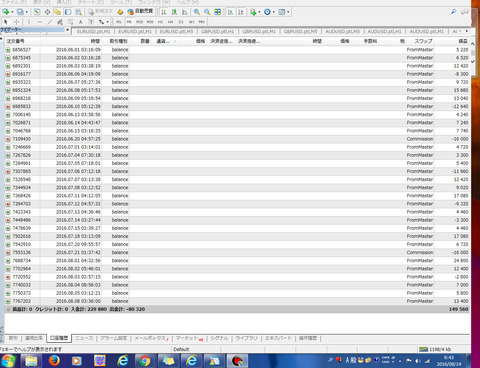Image resolution: width=480 pixels, height=368 pixels.
Task: Sort by the 損益 profit column header
Action: point(463,41)
